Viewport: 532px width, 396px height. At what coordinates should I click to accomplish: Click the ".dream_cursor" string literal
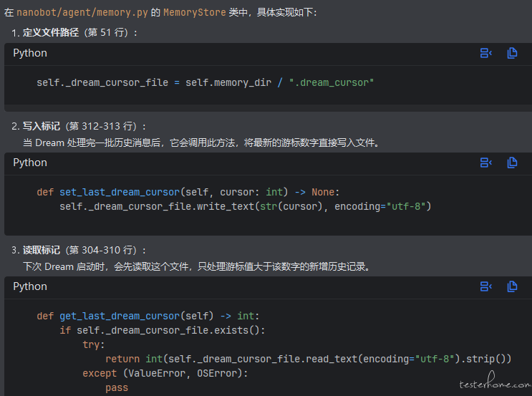pos(332,82)
